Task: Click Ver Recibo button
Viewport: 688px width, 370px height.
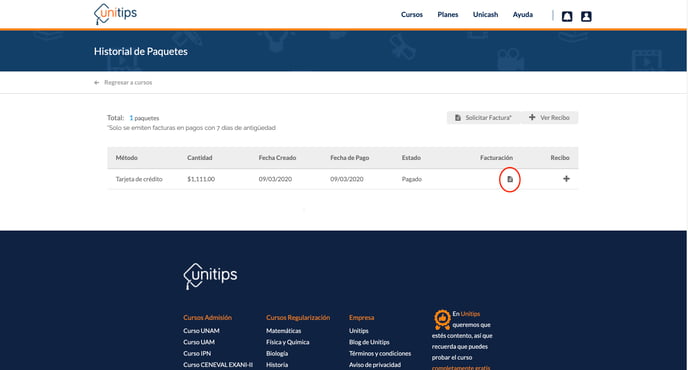Action: coord(549,118)
